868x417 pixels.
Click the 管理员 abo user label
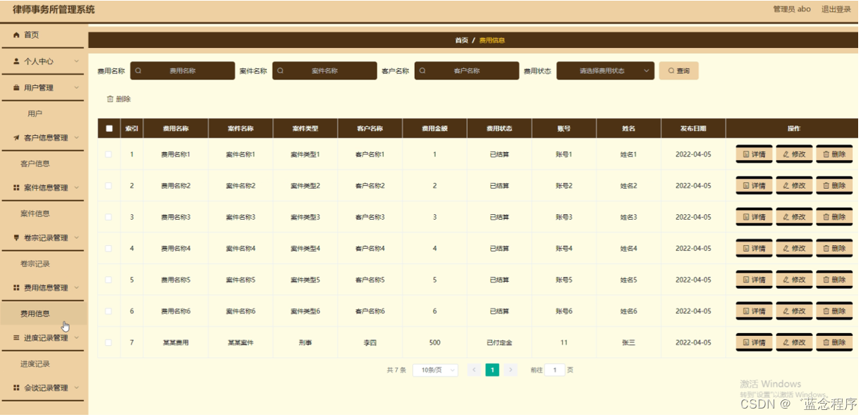click(792, 9)
